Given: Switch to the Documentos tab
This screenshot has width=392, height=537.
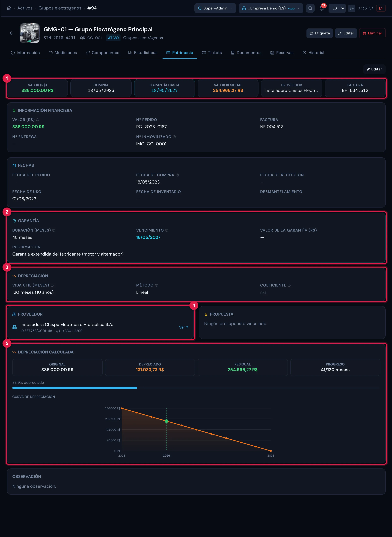Looking at the screenshot, I should 246,53.
